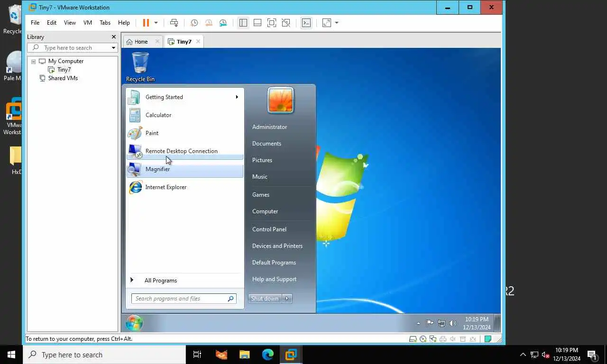Suspend the virtual machine with the orange pause icon
This screenshot has height=364, width=607.
tap(146, 23)
